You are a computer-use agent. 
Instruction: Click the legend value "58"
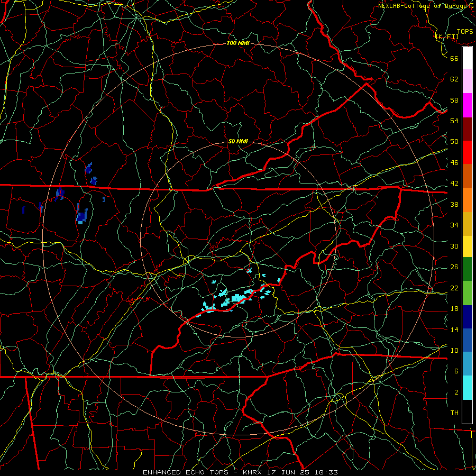[454, 100]
